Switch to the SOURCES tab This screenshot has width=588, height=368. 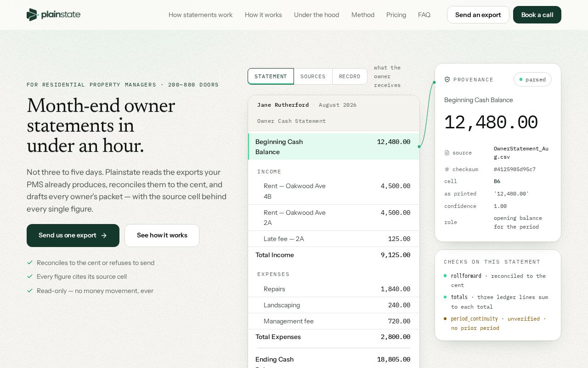(313, 76)
